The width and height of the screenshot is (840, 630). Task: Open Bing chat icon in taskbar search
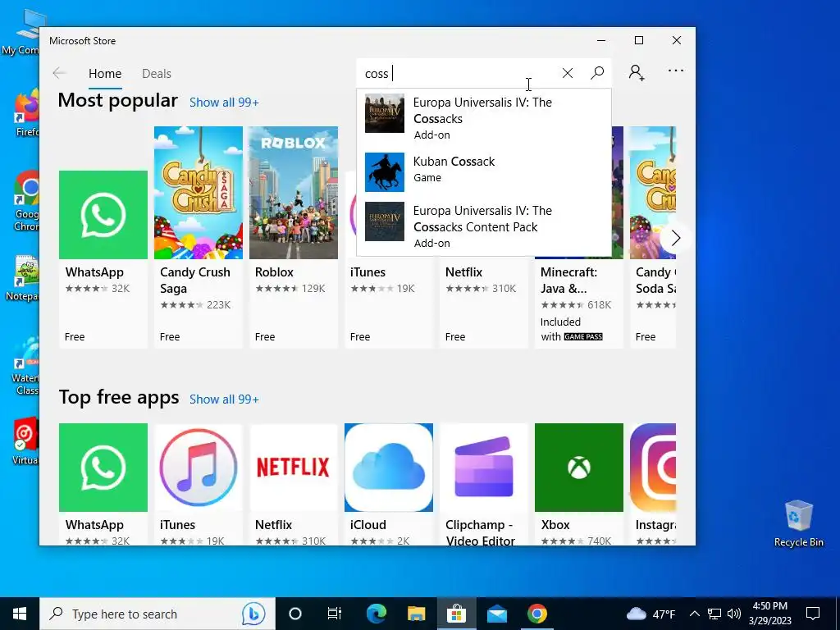pos(253,614)
